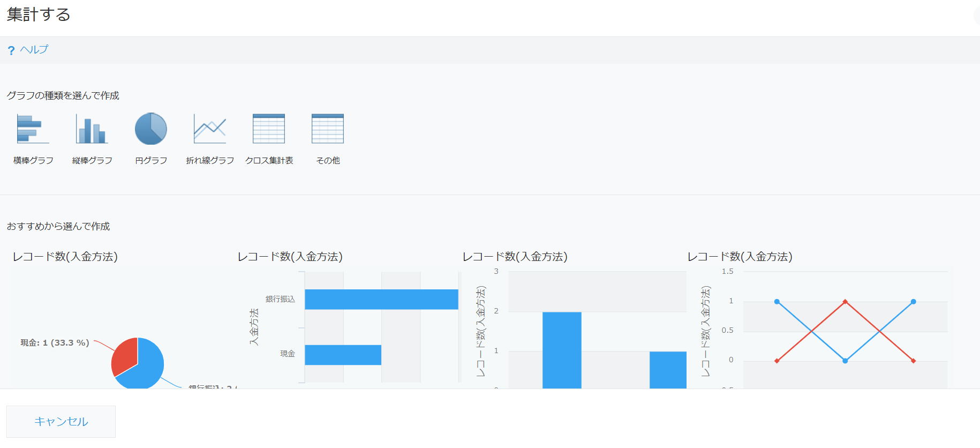Click the tallest blue vertical bar
This screenshot has width=980, height=448.
point(562,349)
